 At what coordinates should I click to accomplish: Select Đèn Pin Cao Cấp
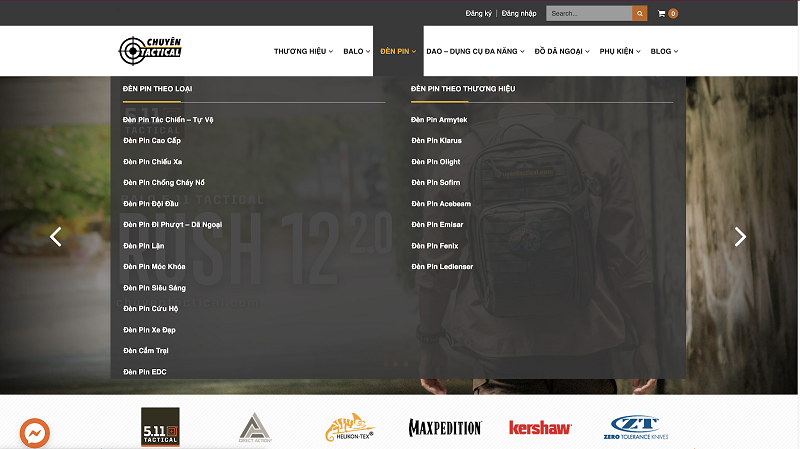pos(152,140)
